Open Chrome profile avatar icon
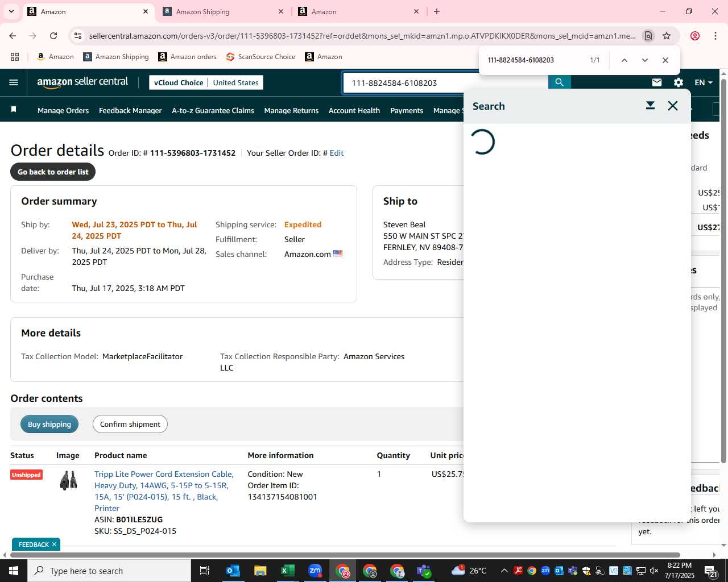Image resolution: width=728 pixels, height=582 pixels. click(695, 36)
